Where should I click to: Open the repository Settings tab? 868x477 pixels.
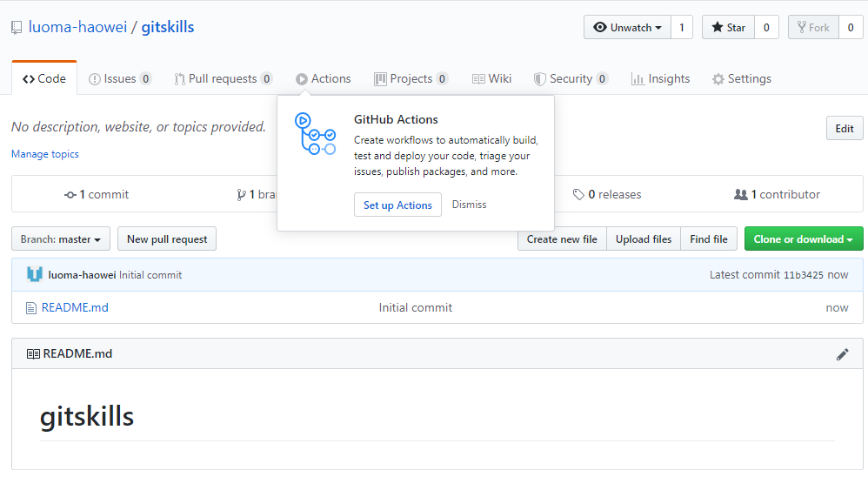[742, 78]
